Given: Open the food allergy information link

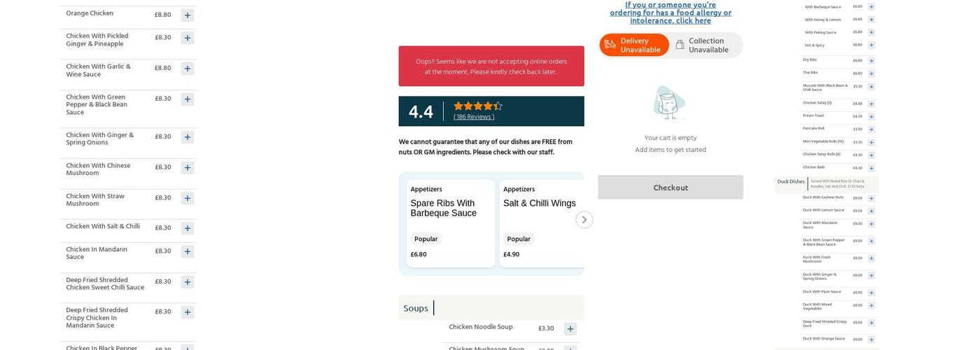Looking at the screenshot, I should pyautogui.click(x=671, y=13).
